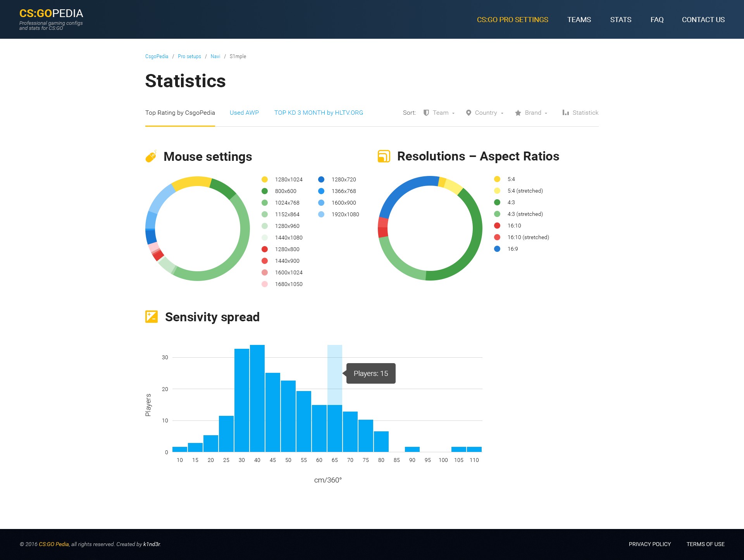Open the Privacy Policy footer link
The width and height of the screenshot is (744, 560).
click(649, 544)
